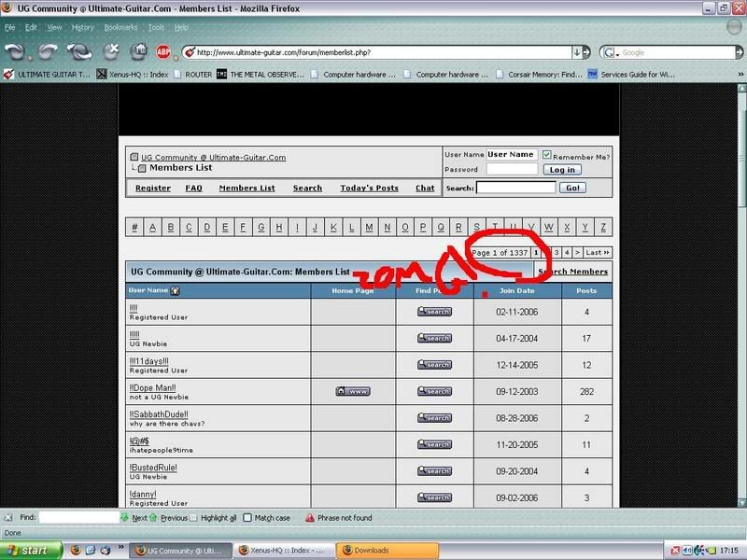The width and height of the screenshot is (747, 560).
Task: Reload the current page
Action: (79, 51)
